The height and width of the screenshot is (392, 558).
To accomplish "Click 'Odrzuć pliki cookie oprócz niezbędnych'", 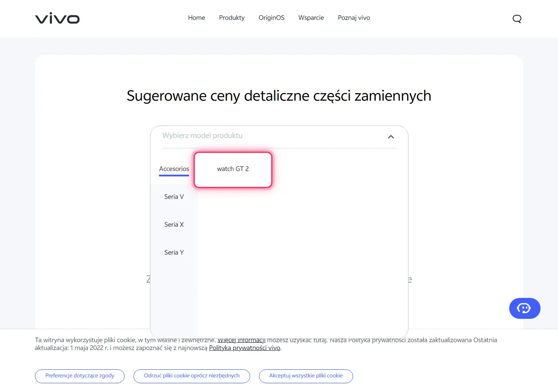I will coord(192,376).
